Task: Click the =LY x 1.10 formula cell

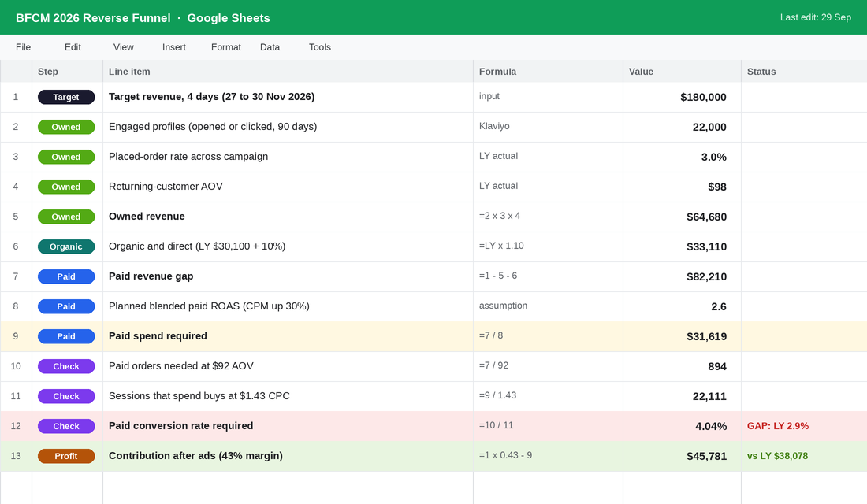Action: pos(548,246)
